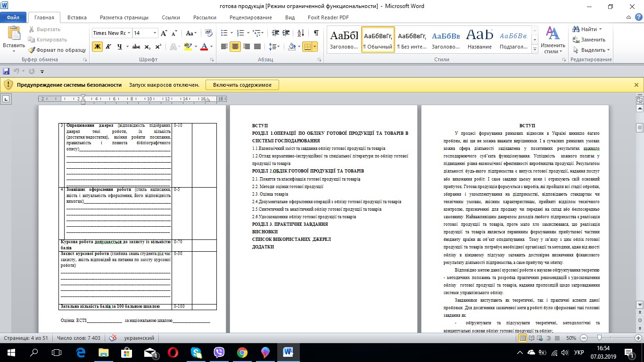Image resolution: width=644 pixels, height=362 pixels.
Task: Close the security warning bar
Action: click(x=636, y=85)
